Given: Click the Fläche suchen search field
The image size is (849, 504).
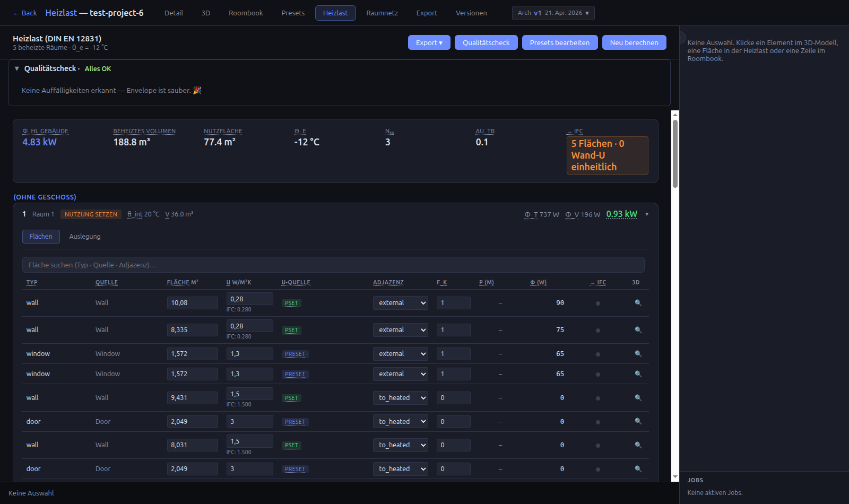Looking at the screenshot, I should click(x=333, y=265).
